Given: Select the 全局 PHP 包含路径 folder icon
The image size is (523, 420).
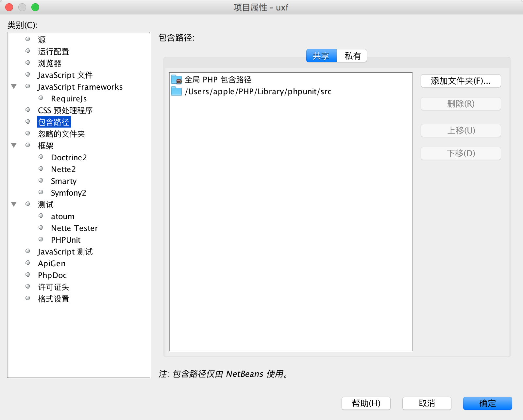Looking at the screenshot, I should coord(177,79).
